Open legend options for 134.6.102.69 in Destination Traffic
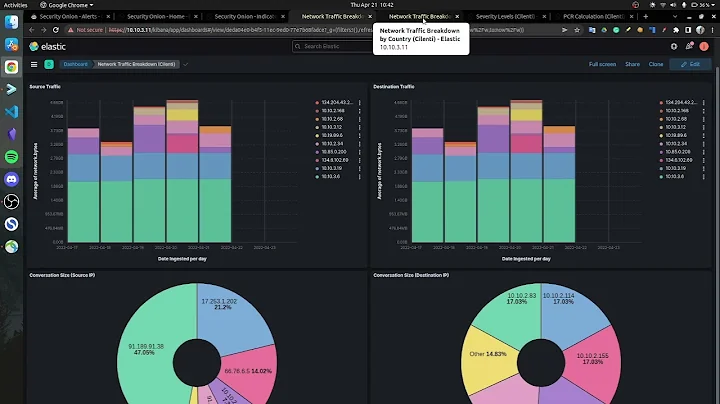 click(703, 160)
